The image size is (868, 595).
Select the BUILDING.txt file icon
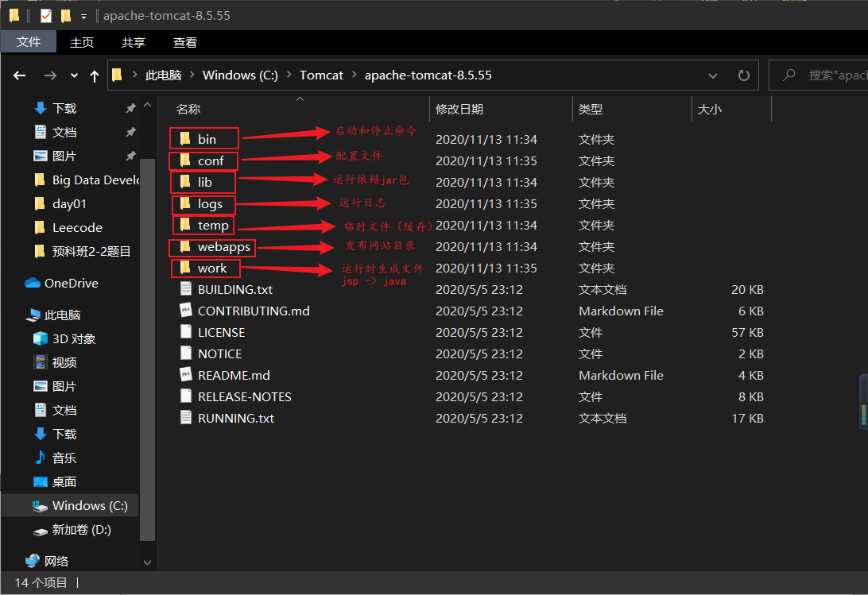(x=186, y=289)
